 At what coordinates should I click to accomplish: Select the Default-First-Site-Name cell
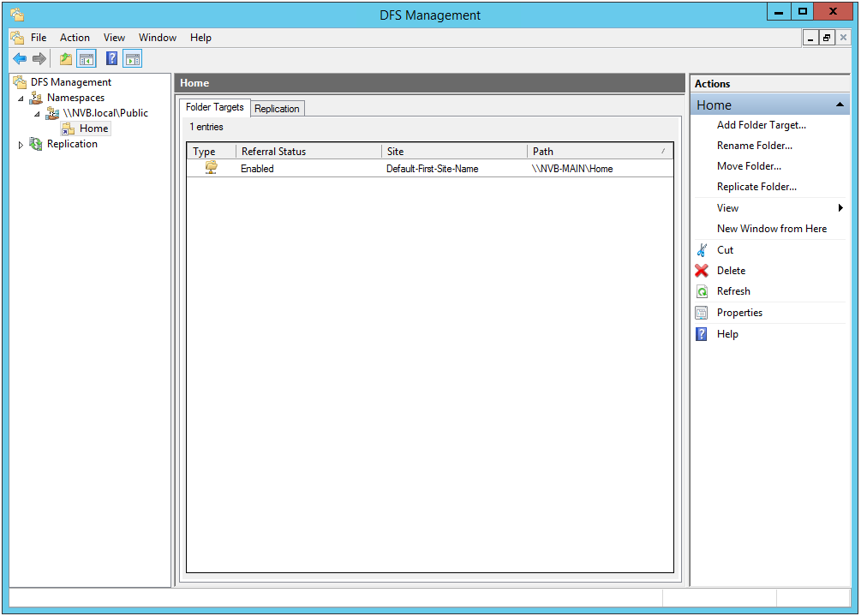point(432,169)
